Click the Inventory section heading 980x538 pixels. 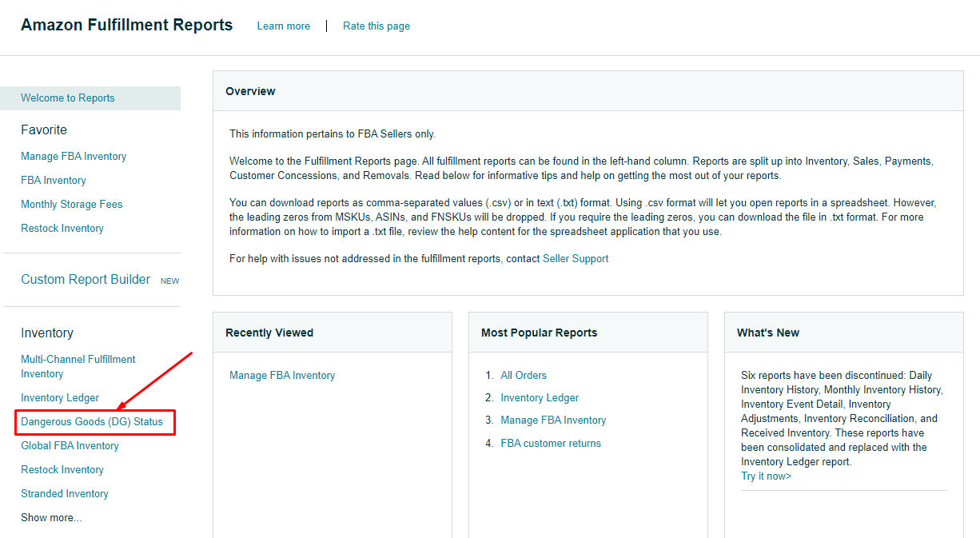point(47,333)
